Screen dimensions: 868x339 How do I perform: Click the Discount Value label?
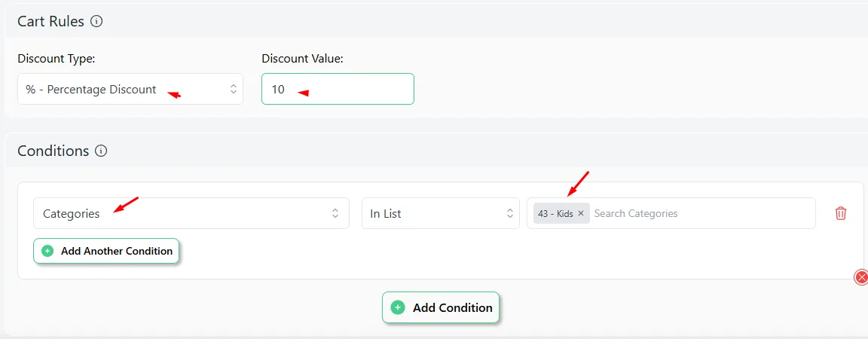tap(302, 59)
